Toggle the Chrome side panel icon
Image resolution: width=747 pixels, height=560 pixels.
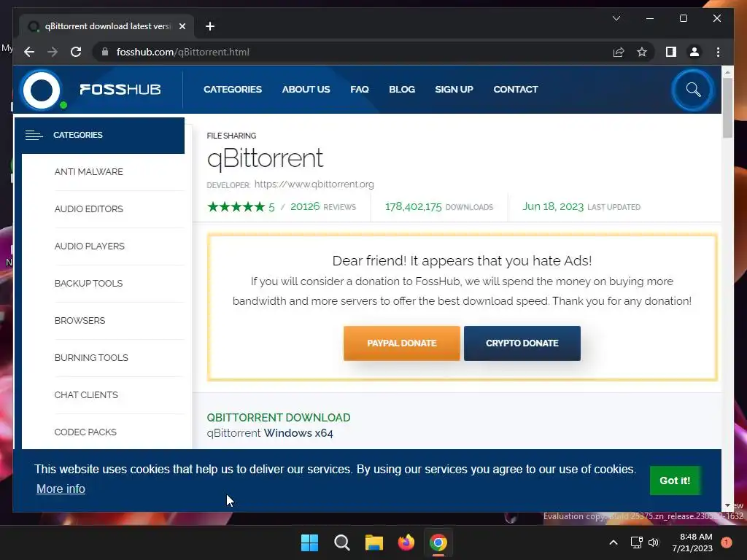tap(671, 52)
